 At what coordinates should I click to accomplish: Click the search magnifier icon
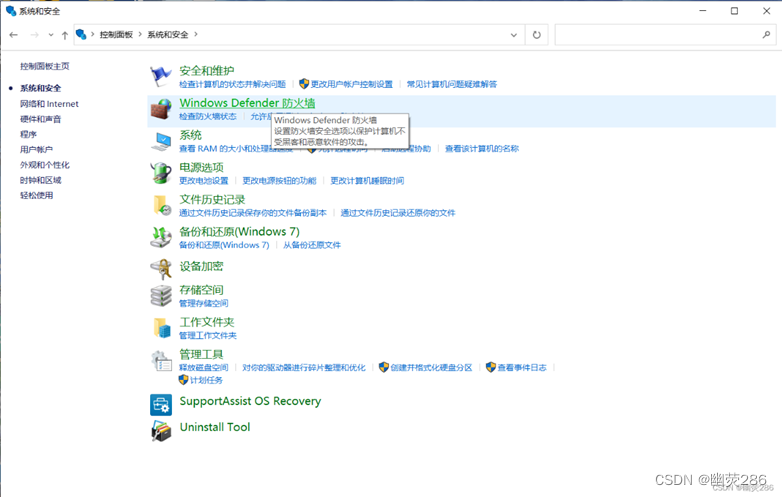[x=767, y=34]
